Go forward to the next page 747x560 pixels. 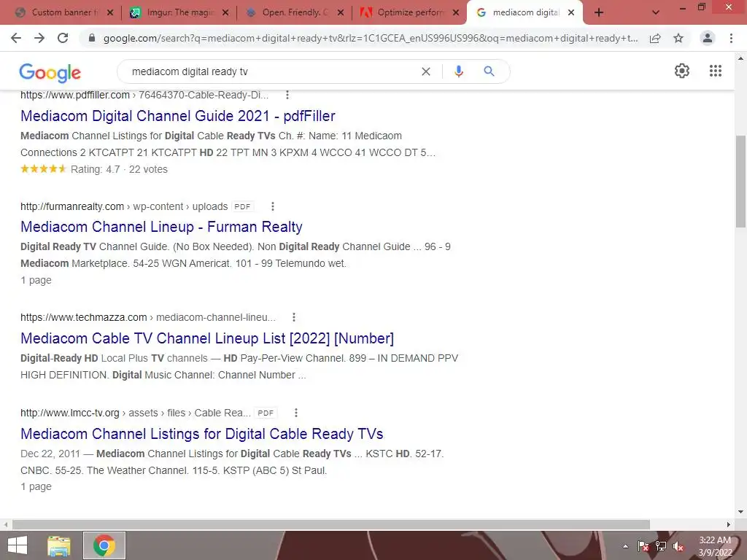click(x=39, y=38)
